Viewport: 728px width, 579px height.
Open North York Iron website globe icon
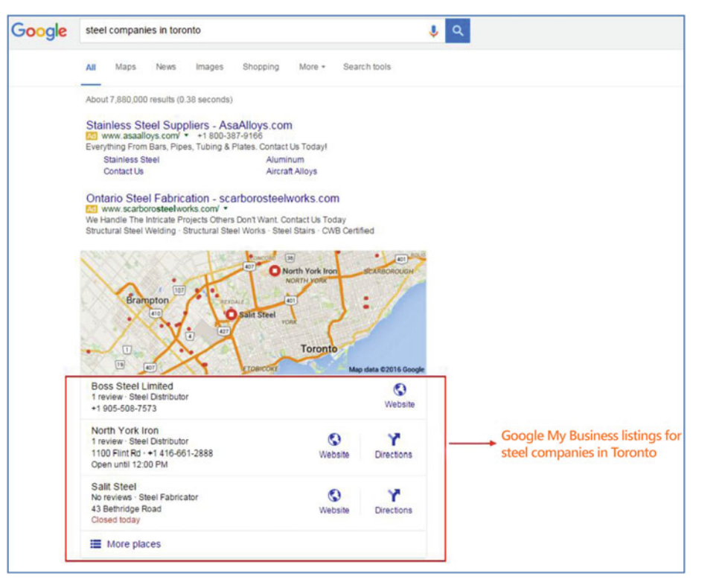click(334, 439)
